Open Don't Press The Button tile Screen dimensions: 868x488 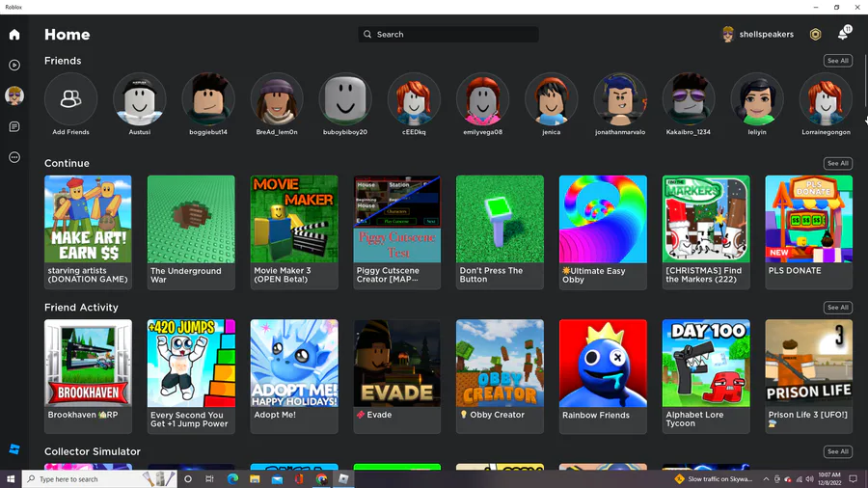[x=500, y=232]
